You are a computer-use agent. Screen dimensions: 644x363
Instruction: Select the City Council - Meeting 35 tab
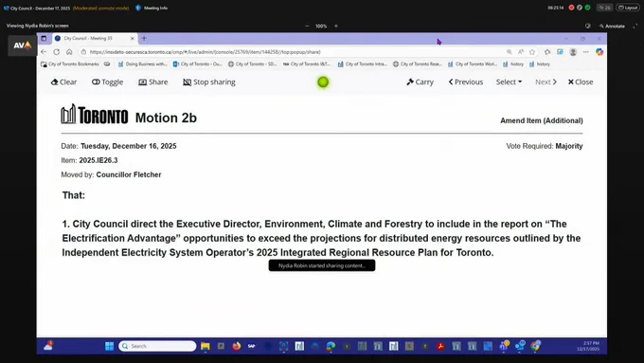[x=95, y=38]
